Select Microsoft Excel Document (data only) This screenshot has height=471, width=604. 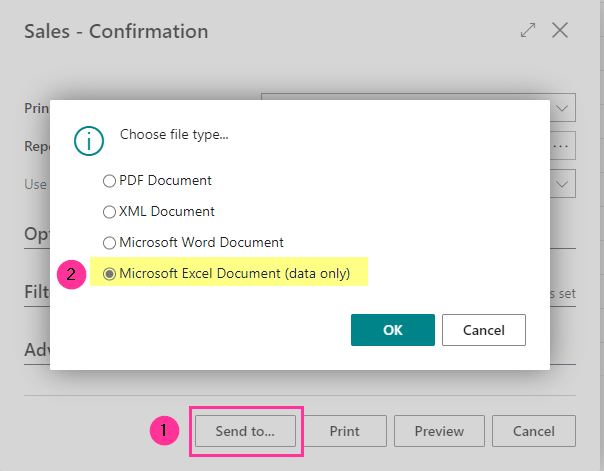(110, 273)
